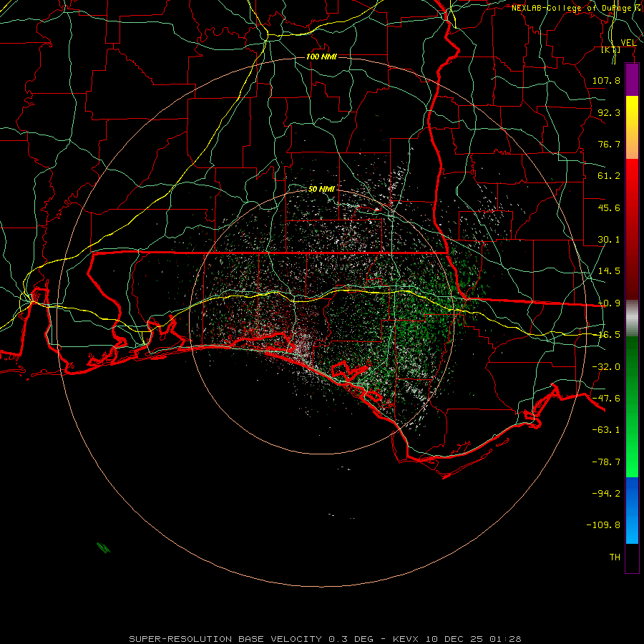The height and width of the screenshot is (644, 644).
Task: Click the 92.3 velocity scale value
Action: click(x=609, y=112)
